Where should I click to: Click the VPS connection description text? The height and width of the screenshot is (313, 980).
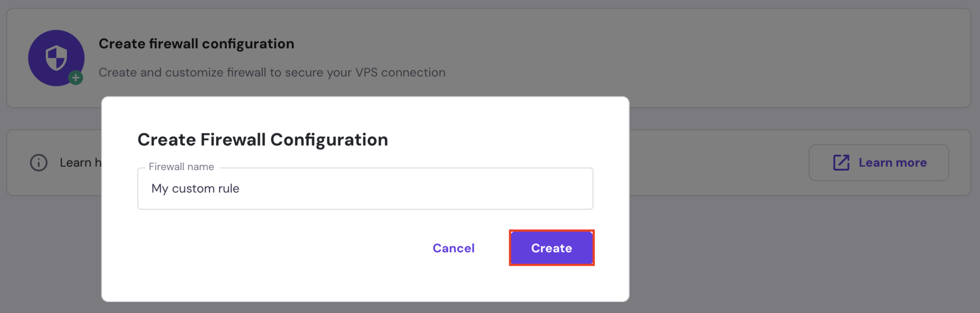[x=272, y=72]
